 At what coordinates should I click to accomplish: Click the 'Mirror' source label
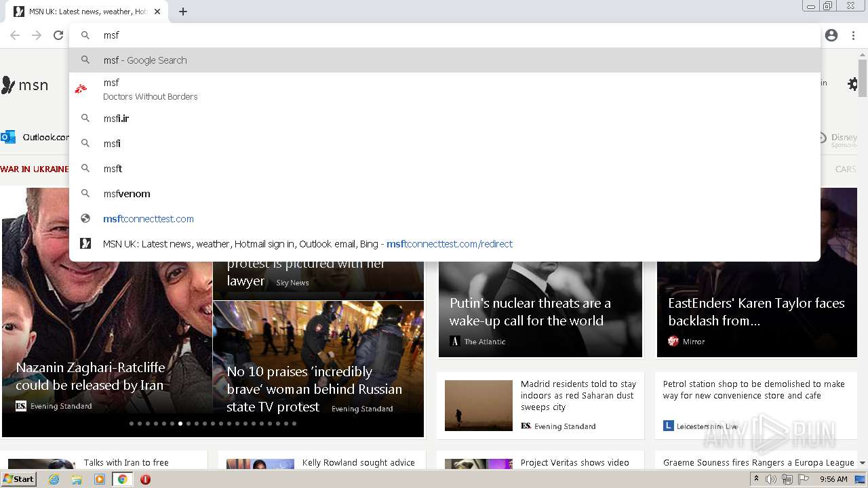click(x=694, y=342)
